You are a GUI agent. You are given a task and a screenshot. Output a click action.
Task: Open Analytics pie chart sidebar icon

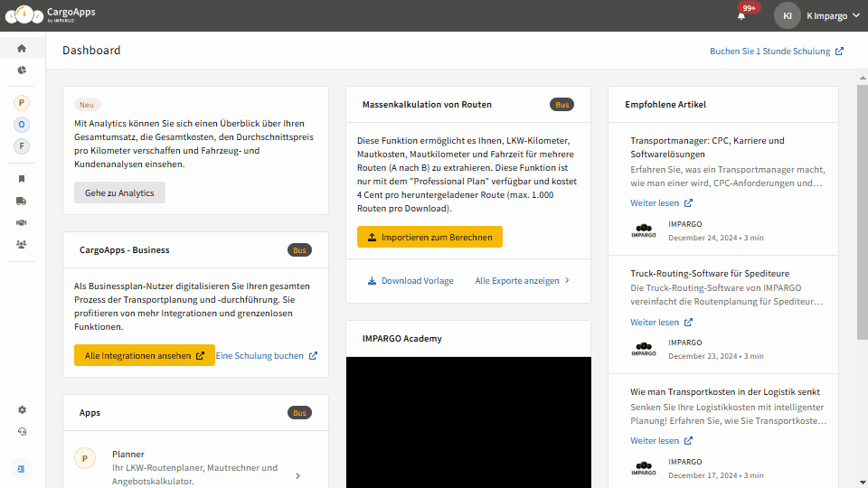[22, 70]
